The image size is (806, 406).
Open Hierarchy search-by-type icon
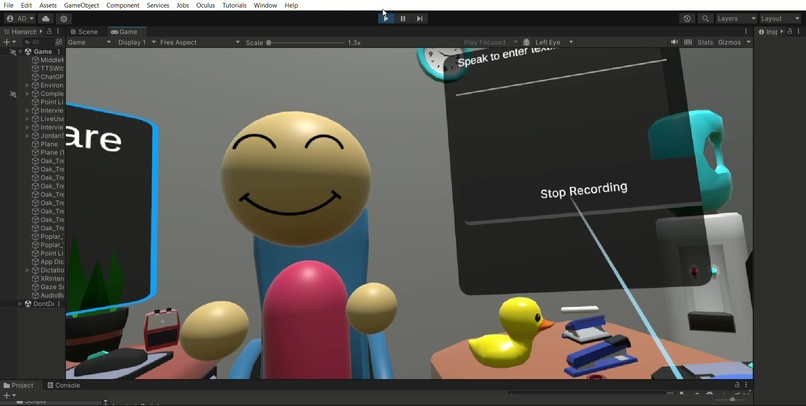coord(59,42)
